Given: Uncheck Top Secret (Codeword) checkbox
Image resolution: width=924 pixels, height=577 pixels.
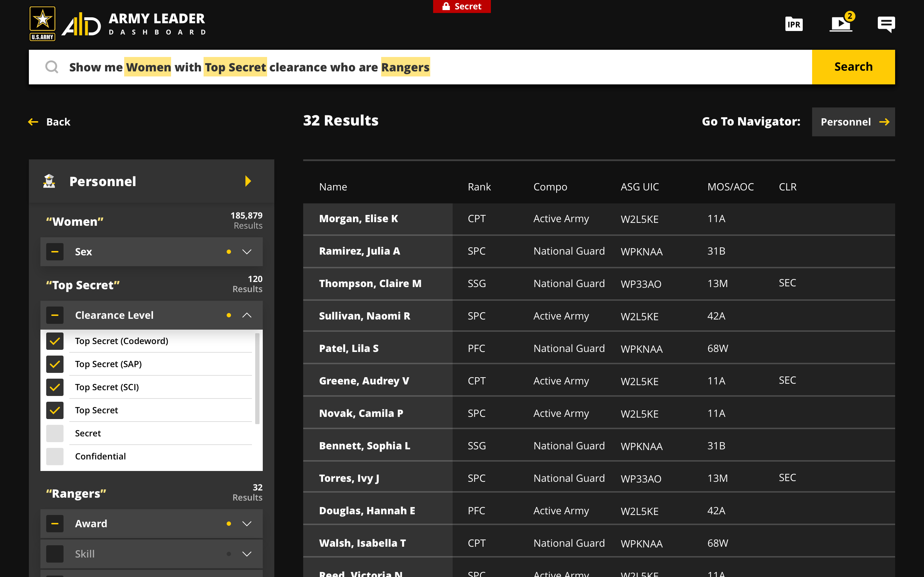Looking at the screenshot, I should [x=55, y=341].
